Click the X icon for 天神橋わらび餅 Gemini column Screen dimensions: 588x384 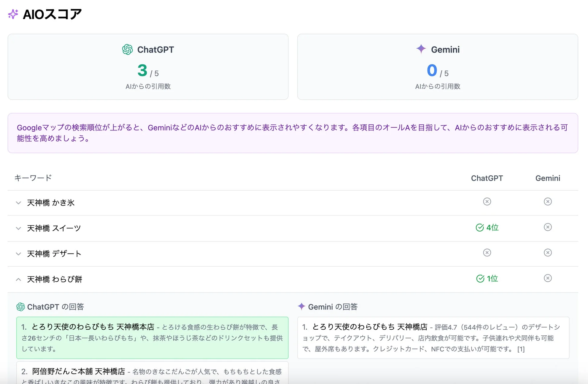click(x=548, y=278)
